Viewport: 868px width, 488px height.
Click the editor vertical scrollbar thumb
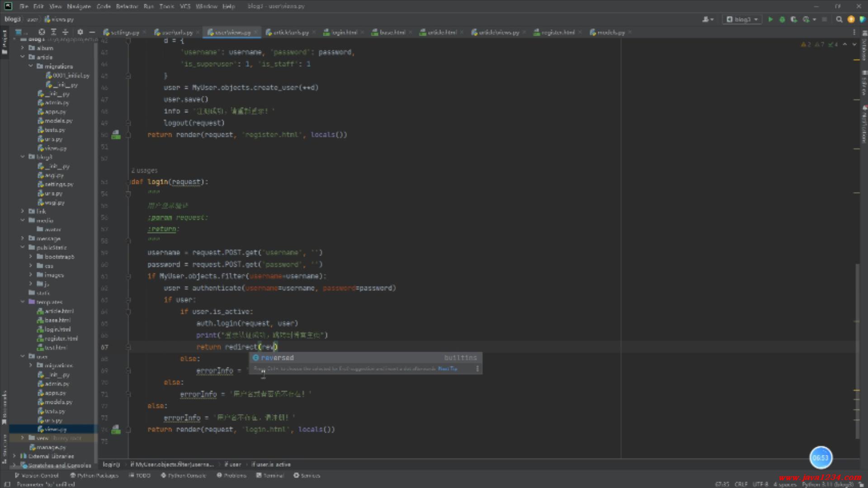click(x=857, y=352)
